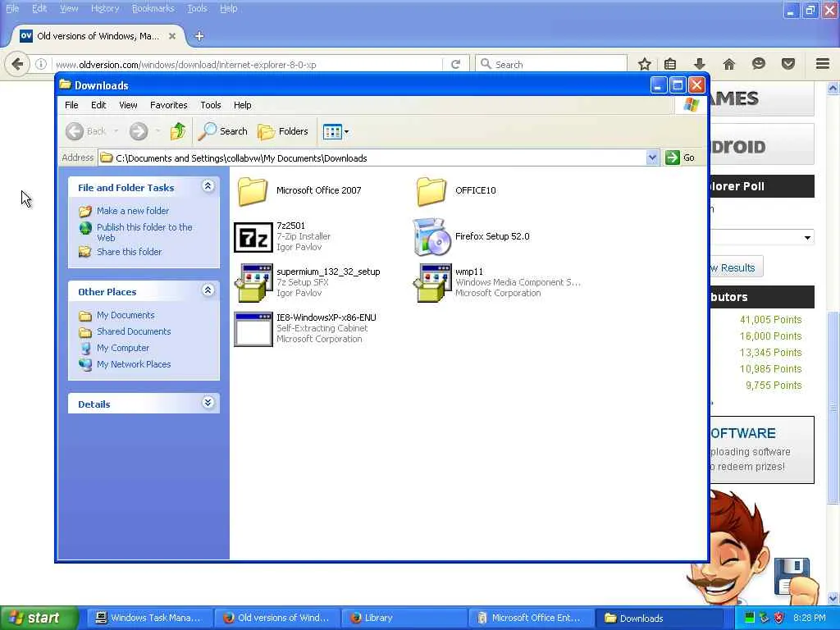Screen dimensions: 840x630
Task: Open the Explorer File menu
Action: coord(71,105)
